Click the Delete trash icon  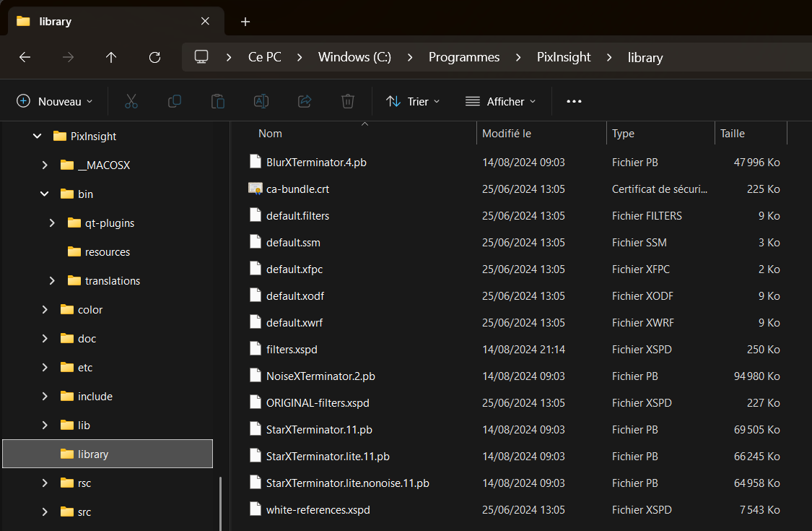348,101
